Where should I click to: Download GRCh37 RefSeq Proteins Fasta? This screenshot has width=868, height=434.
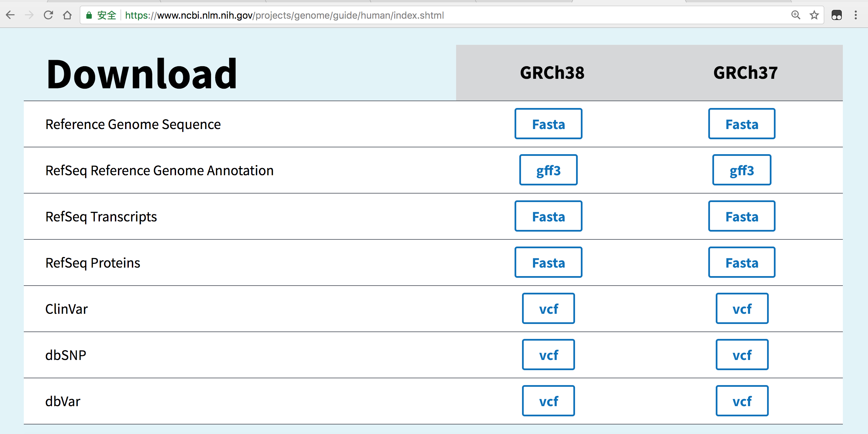point(742,263)
